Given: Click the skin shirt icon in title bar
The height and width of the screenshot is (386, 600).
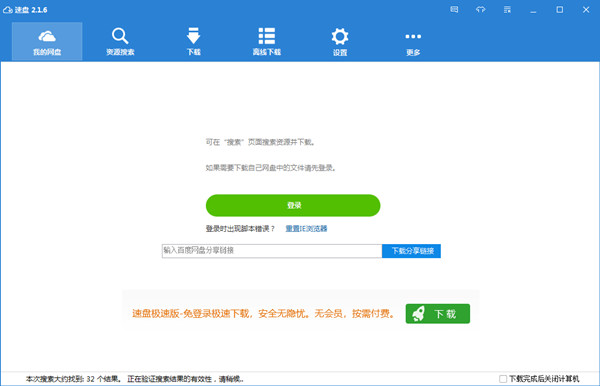Looking at the screenshot, I should coord(481,10).
